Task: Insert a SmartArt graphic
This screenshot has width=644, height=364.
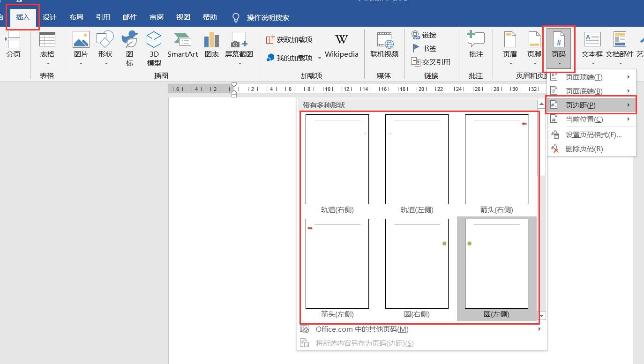Action: [x=182, y=47]
